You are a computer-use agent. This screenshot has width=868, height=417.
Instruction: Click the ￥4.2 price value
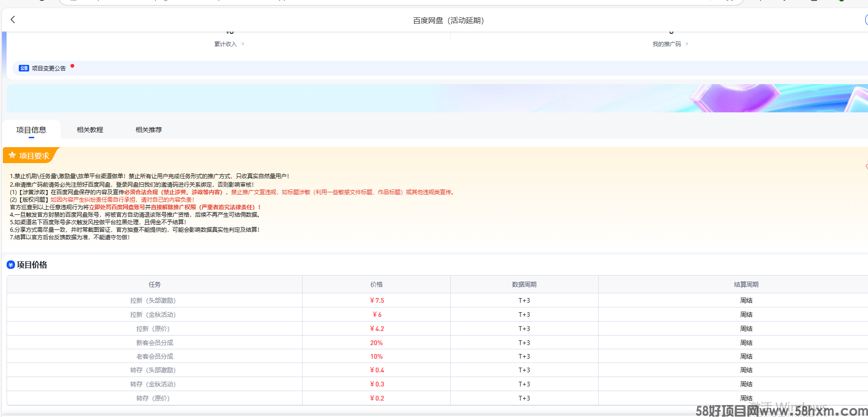tap(376, 329)
